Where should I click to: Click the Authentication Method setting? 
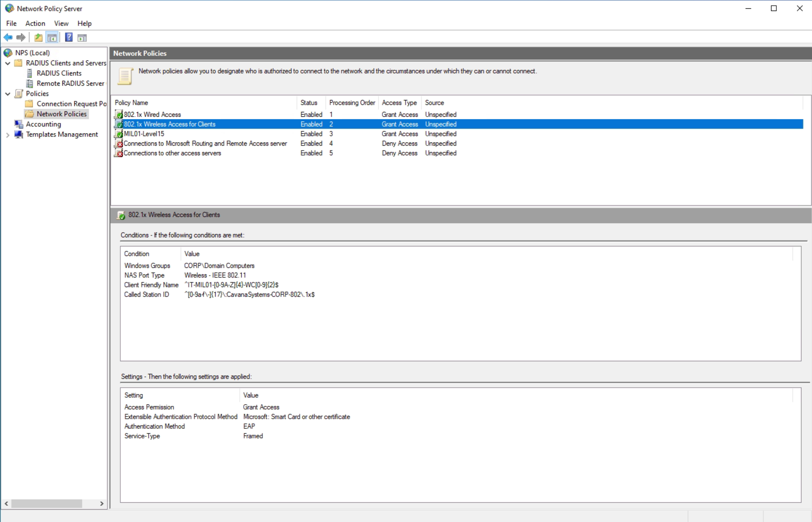155,426
